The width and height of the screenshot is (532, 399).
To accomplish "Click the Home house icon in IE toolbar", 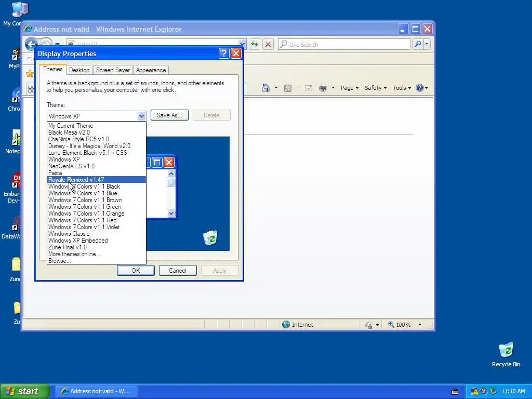I will (x=266, y=88).
